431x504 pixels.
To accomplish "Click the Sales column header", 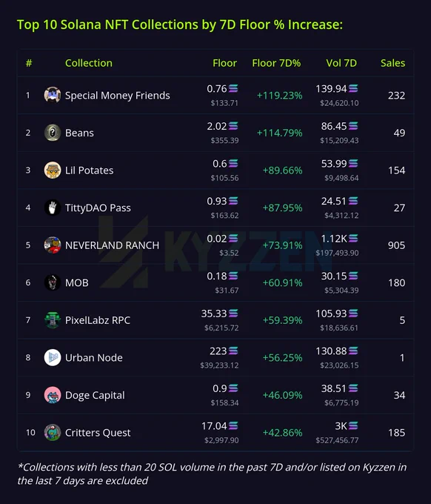I will pyautogui.click(x=392, y=63).
